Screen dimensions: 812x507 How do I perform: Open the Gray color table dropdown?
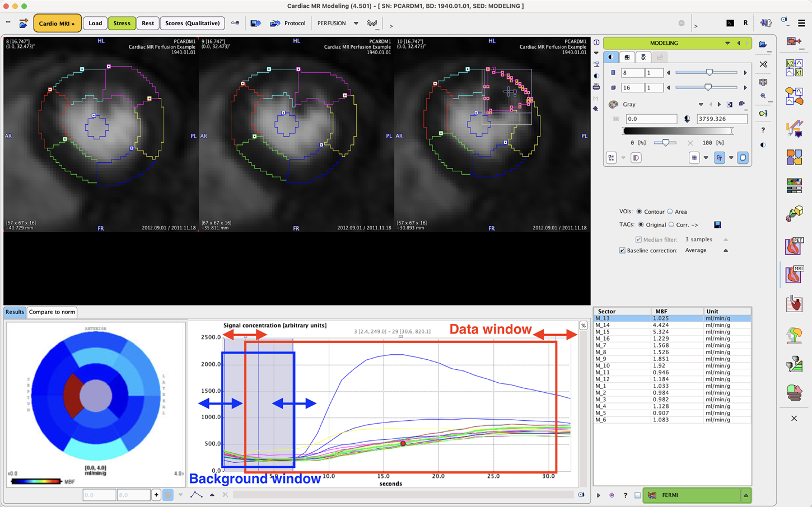(x=701, y=105)
